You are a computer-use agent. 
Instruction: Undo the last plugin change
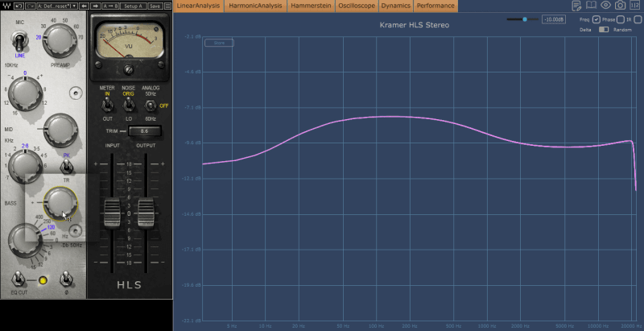coord(19,6)
